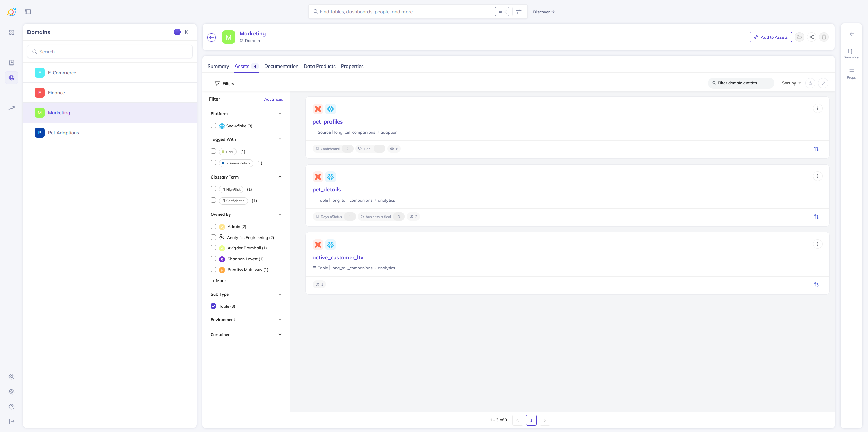Screen dimensions: 868x432
Task: Click the delete trash icon
Action: (824, 37)
